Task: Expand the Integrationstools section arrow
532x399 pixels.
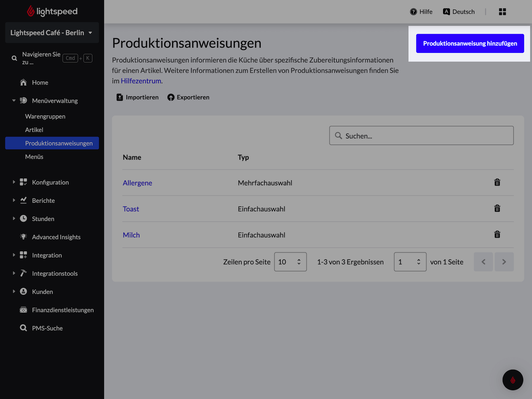Action: click(x=14, y=273)
